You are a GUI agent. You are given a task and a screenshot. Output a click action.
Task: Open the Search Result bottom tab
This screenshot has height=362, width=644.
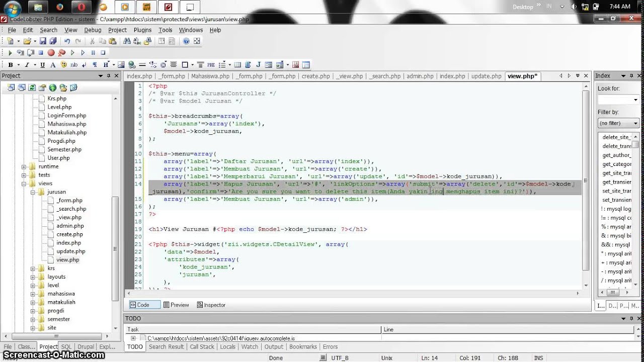[x=166, y=347]
